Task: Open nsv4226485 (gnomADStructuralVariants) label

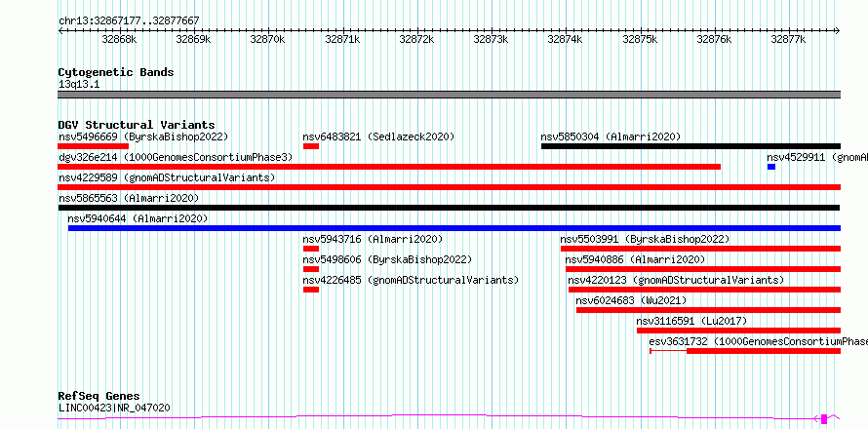Action: pos(412,280)
